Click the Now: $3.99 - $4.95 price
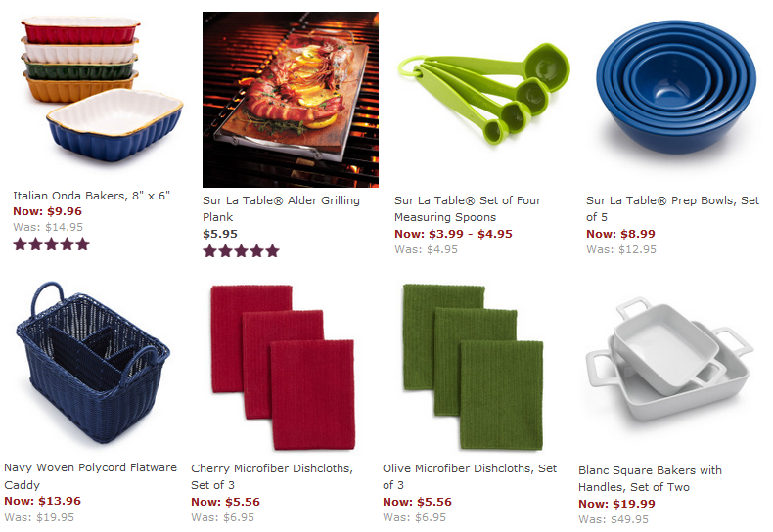The image size is (773, 532). [453, 234]
